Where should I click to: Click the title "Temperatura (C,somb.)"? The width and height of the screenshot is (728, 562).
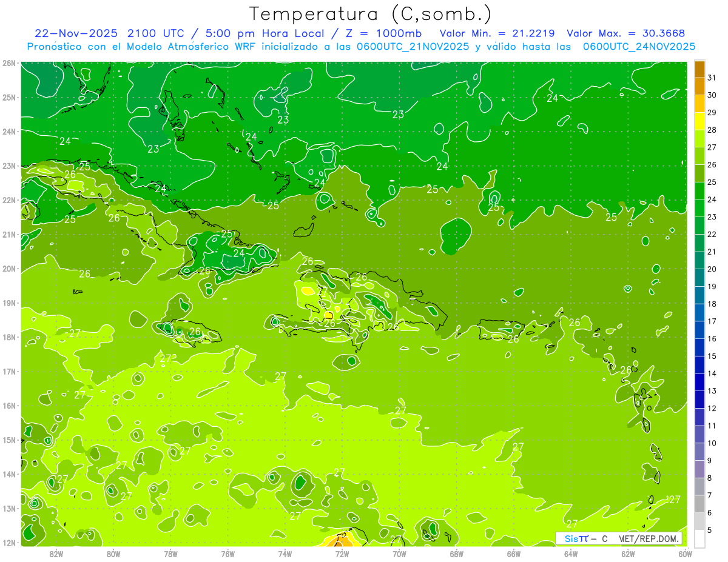coord(371,14)
